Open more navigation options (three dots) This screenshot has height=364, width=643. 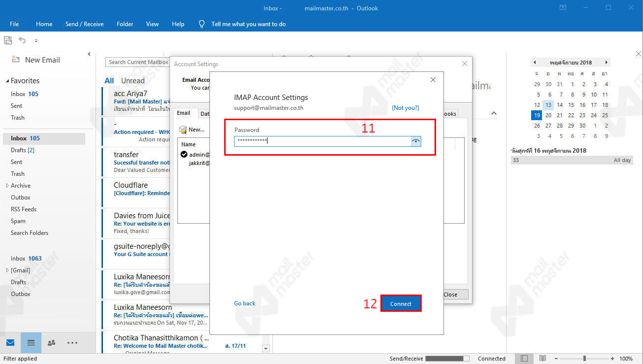(72, 343)
